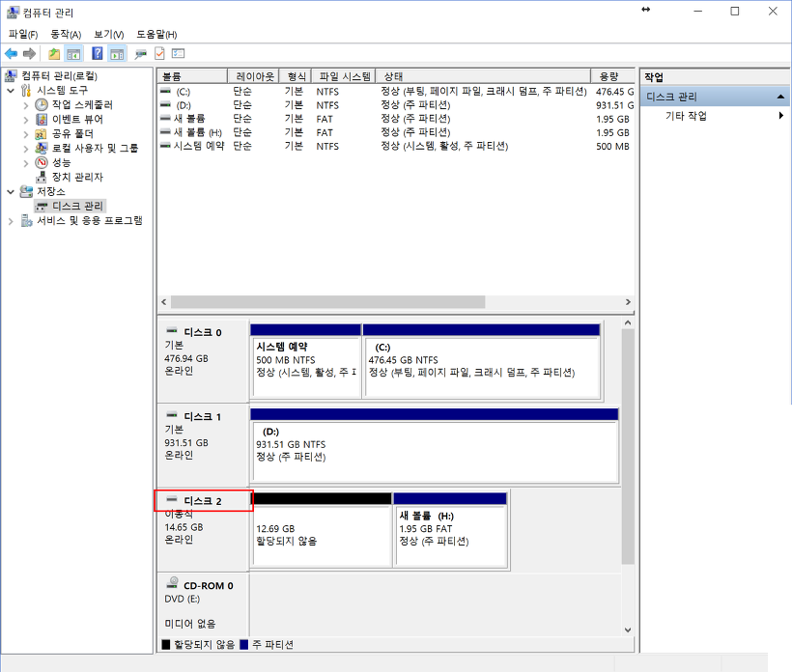
Task: Open the 장치 관리자 tree item
Action: 77,178
